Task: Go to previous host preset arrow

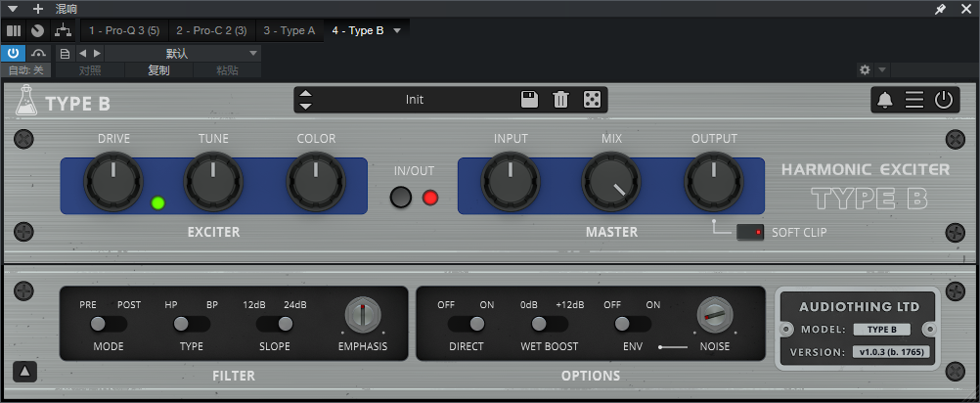Action: point(82,54)
